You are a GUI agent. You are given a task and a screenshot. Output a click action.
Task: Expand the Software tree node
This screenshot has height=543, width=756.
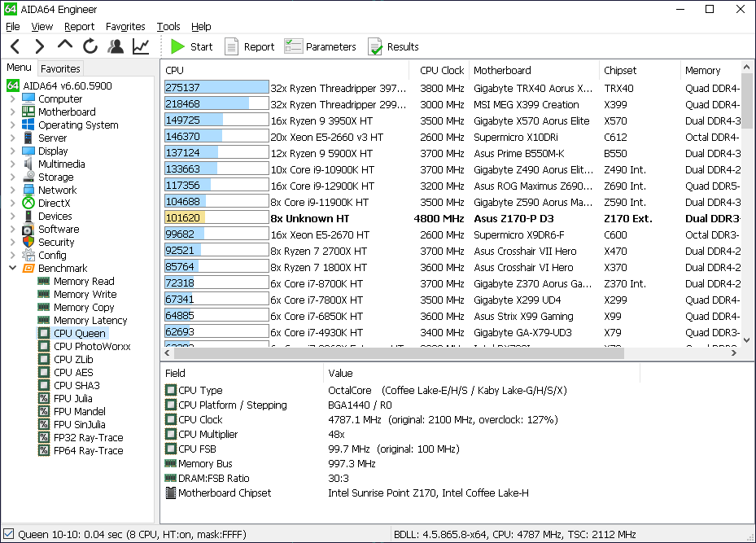pos(12,229)
